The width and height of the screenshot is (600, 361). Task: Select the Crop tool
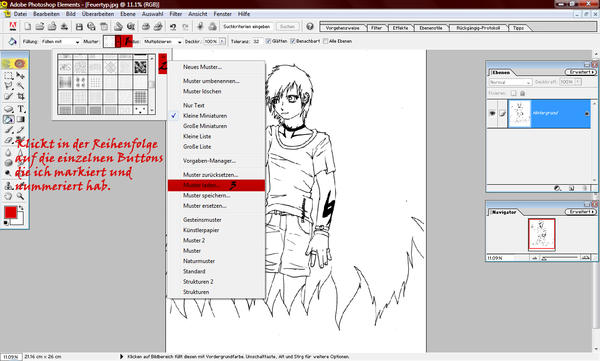click(20, 96)
